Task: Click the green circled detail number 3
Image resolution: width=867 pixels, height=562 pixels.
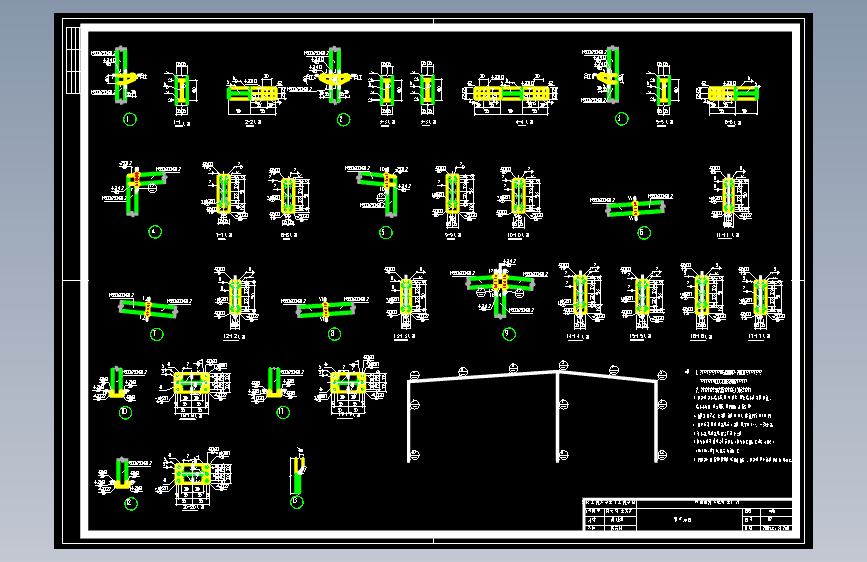Action: tap(621, 118)
